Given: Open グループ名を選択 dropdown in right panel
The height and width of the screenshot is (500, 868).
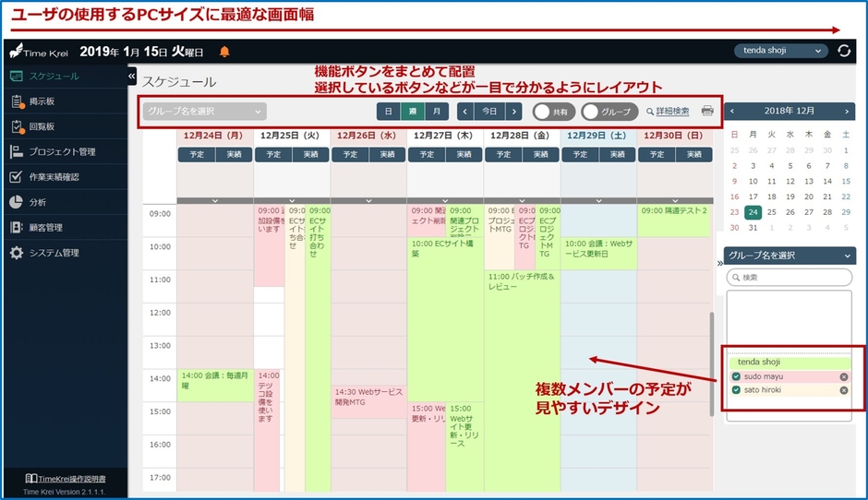Looking at the screenshot, I should coord(790,256).
